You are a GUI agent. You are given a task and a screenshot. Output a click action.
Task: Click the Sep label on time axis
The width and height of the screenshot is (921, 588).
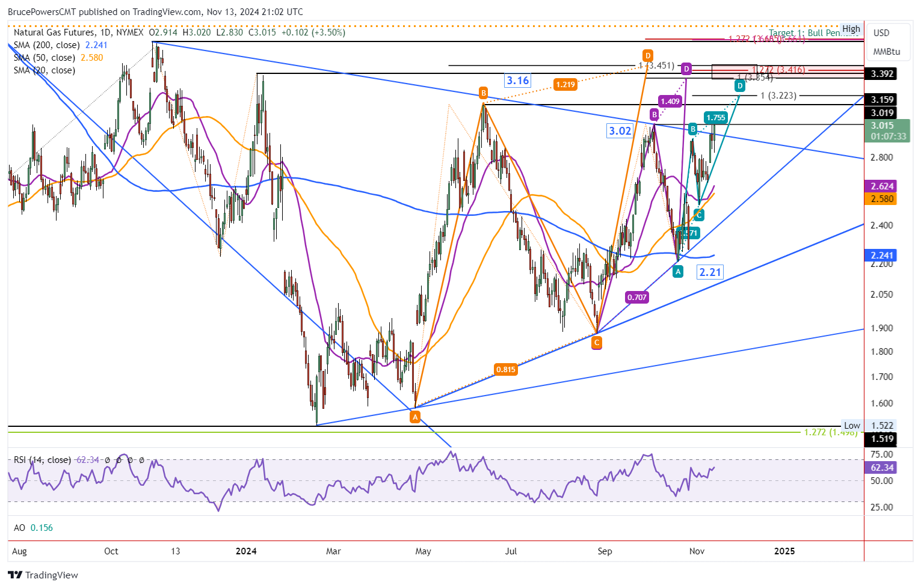pyautogui.click(x=605, y=551)
